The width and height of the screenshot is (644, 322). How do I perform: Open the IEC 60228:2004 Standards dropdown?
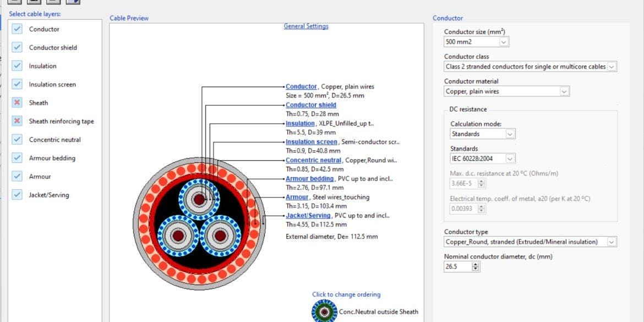pos(510,159)
